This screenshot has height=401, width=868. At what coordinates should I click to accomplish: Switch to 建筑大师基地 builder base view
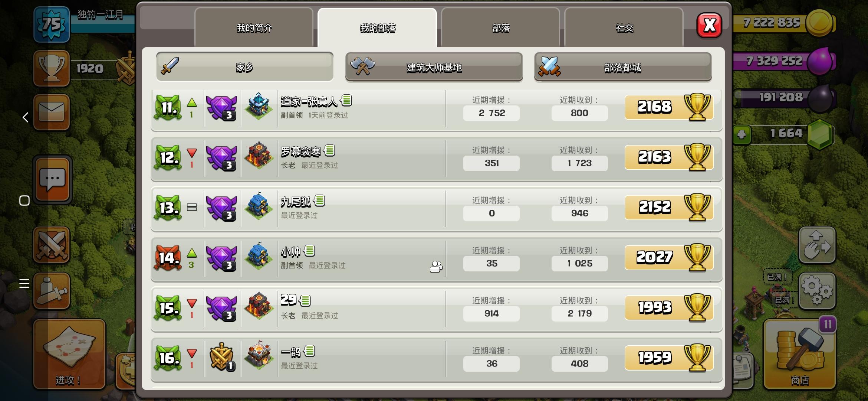434,67
